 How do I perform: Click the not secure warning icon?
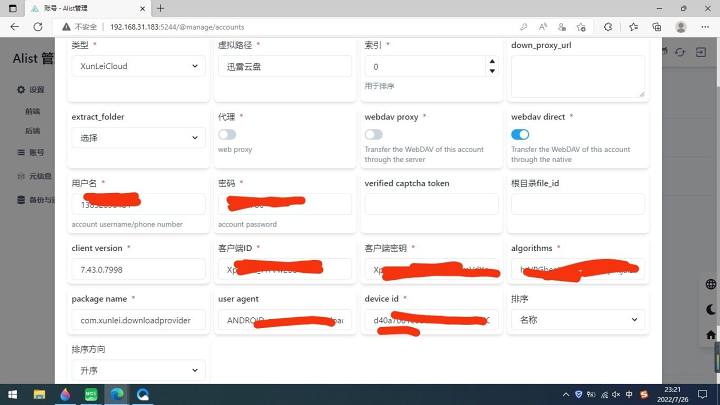pos(67,27)
